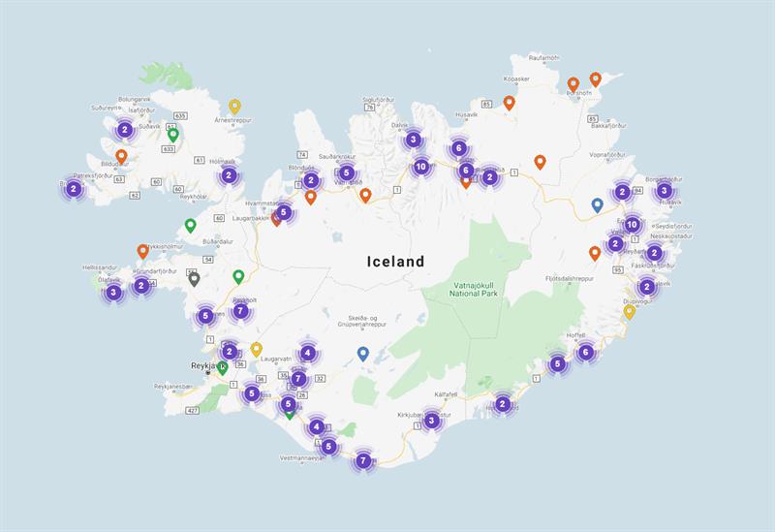Select the orange pin by Stykkishólmur

point(143,251)
